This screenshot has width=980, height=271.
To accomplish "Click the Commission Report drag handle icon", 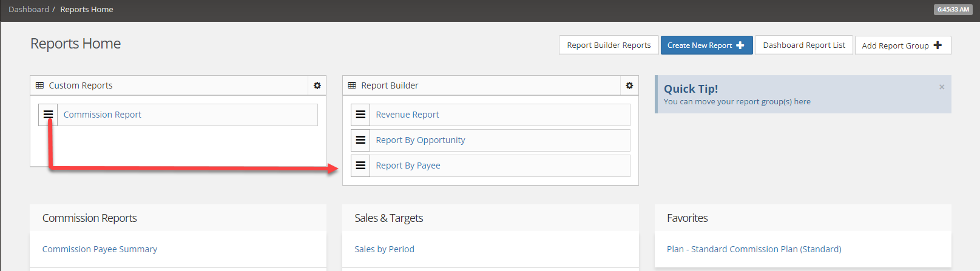I will point(48,115).
